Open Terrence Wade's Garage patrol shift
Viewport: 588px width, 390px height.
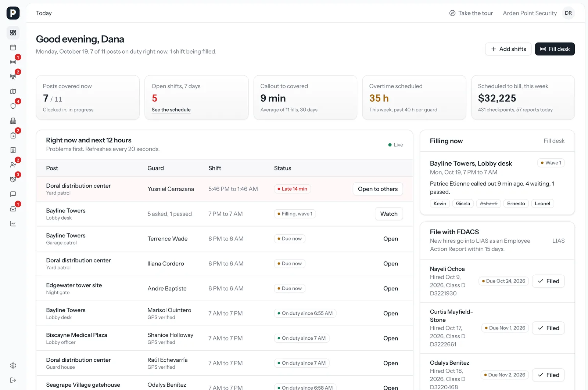(x=390, y=239)
